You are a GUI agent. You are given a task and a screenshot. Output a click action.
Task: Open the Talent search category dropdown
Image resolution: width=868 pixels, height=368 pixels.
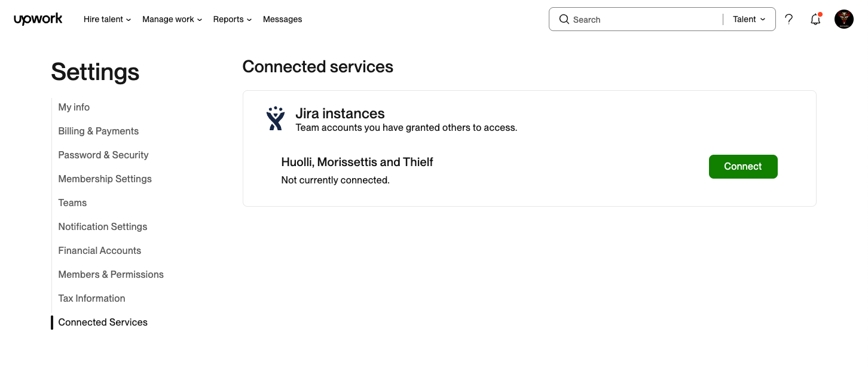[x=749, y=19]
